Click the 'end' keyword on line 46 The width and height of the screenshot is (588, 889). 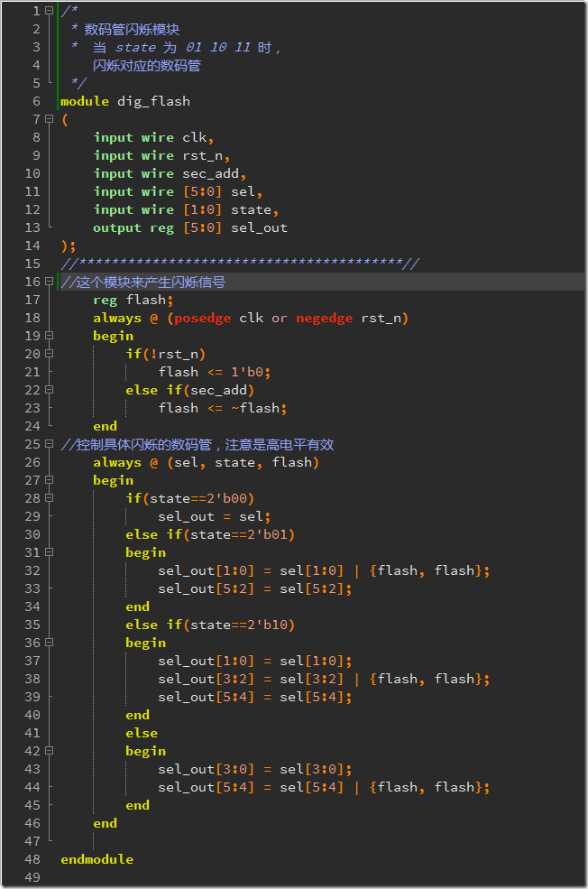pyautogui.click(x=105, y=823)
